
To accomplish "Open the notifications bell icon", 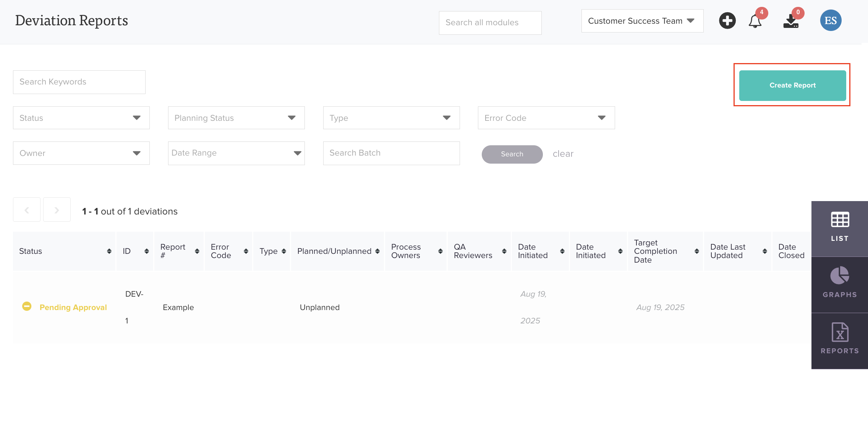I will click(x=755, y=21).
